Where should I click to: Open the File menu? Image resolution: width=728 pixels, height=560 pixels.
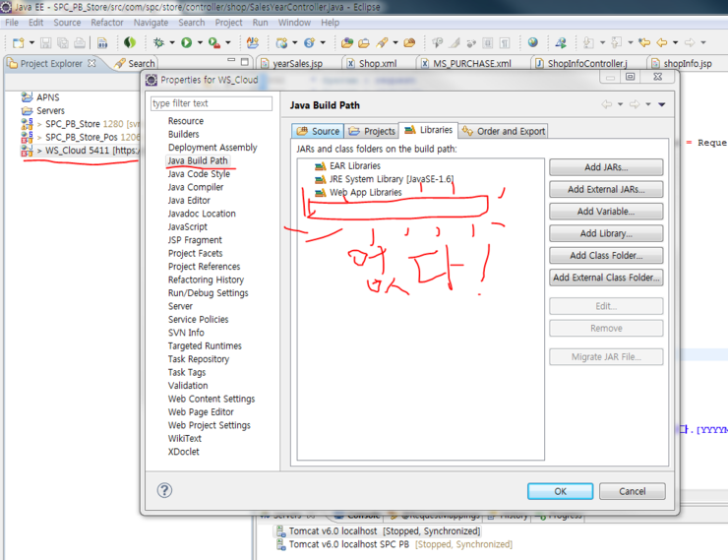pyautogui.click(x=12, y=23)
